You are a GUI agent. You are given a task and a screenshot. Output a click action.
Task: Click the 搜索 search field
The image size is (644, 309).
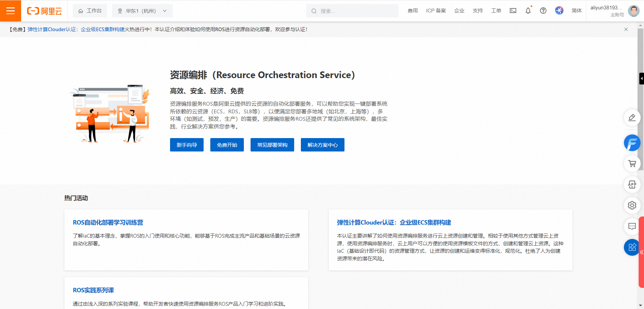[x=352, y=11]
